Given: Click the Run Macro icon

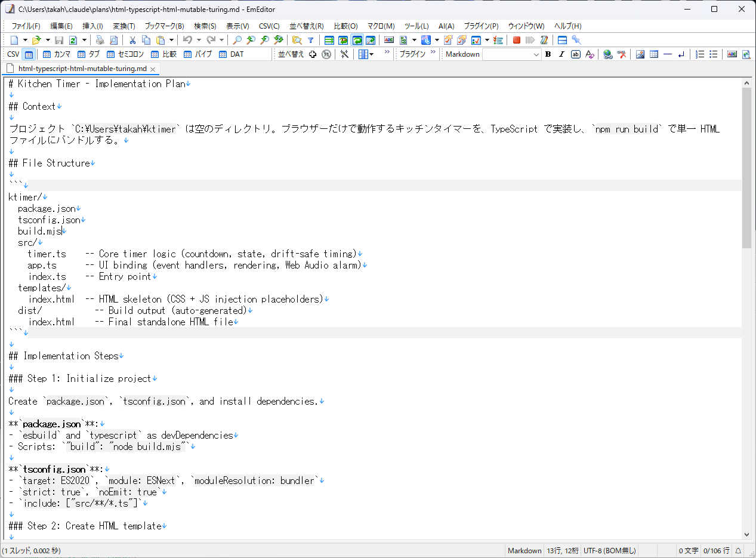Looking at the screenshot, I should coord(530,40).
